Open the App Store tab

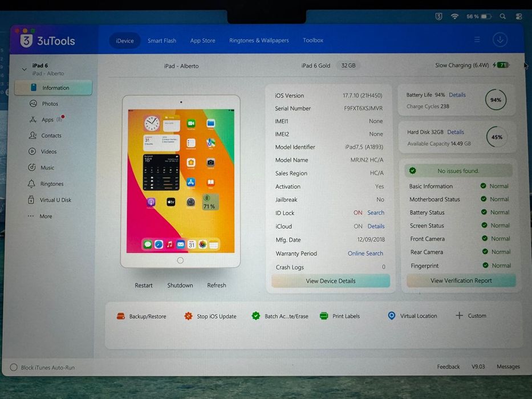[x=202, y=40]
